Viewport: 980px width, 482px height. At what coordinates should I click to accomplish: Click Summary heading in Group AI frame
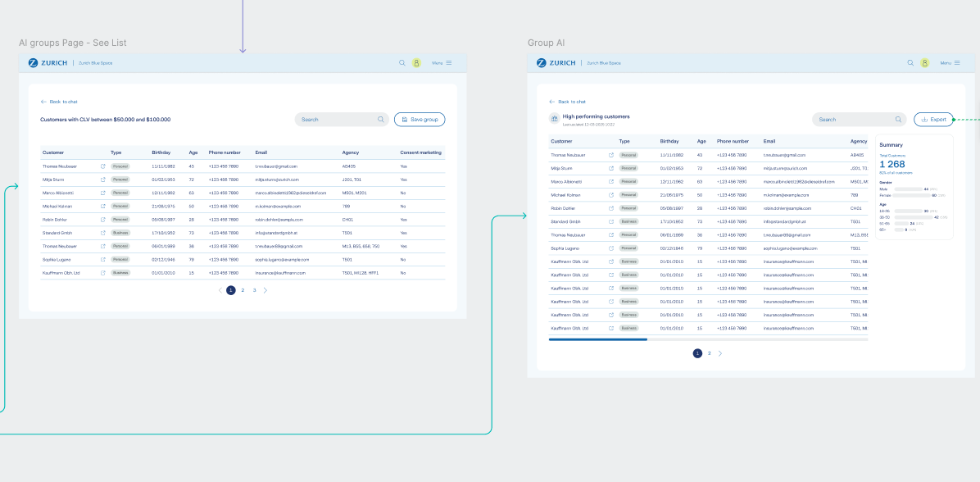pyautogui.click(x=892, y=145)
